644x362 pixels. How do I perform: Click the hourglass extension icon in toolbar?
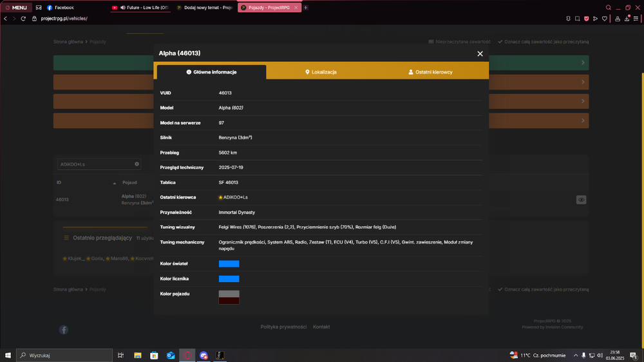pyautogui.click(x=569, y=19)
